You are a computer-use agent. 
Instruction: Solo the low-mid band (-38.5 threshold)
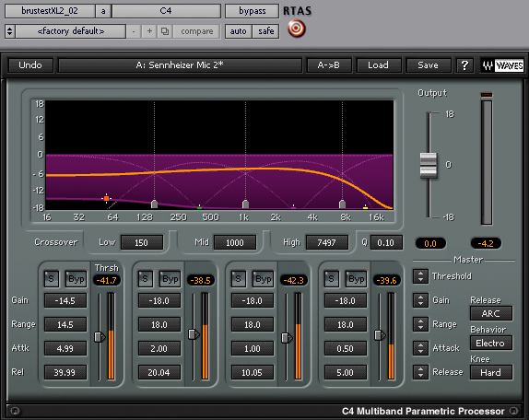145,279
